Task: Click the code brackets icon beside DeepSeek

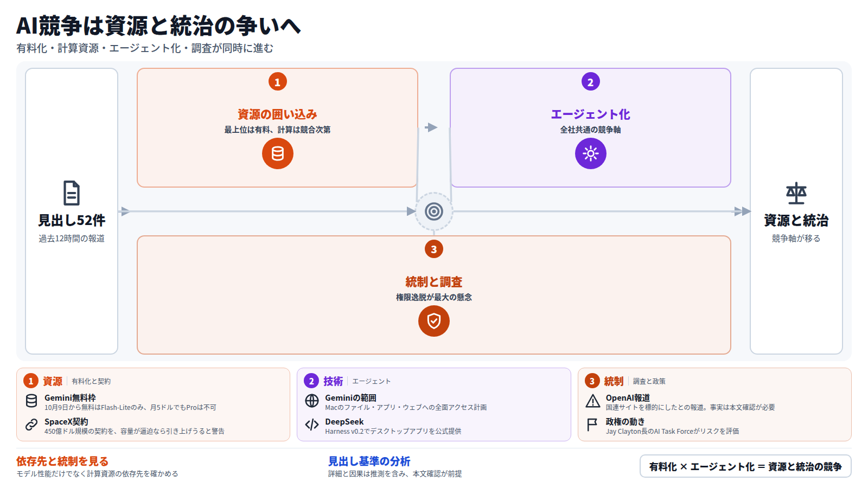Action: pyautogui.click(x=312, y=425)
